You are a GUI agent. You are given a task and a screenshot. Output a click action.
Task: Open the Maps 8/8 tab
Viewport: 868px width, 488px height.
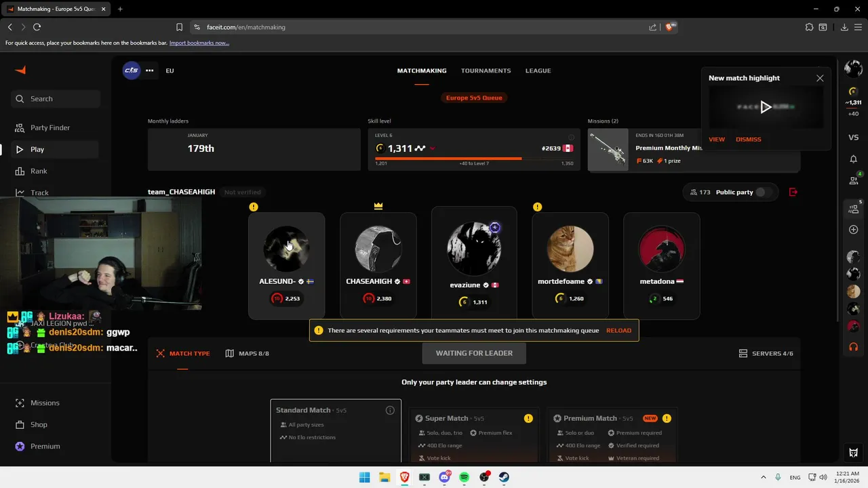click(x=247, y=353)
